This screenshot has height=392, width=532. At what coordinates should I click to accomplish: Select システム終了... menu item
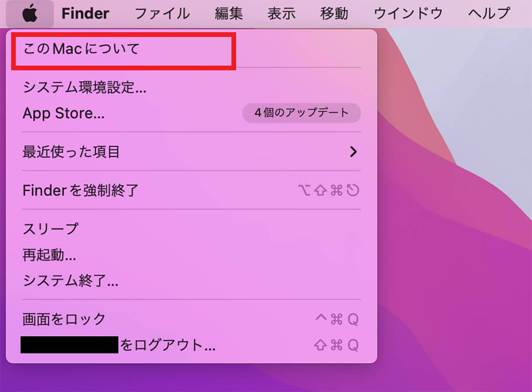click(192, 281)
